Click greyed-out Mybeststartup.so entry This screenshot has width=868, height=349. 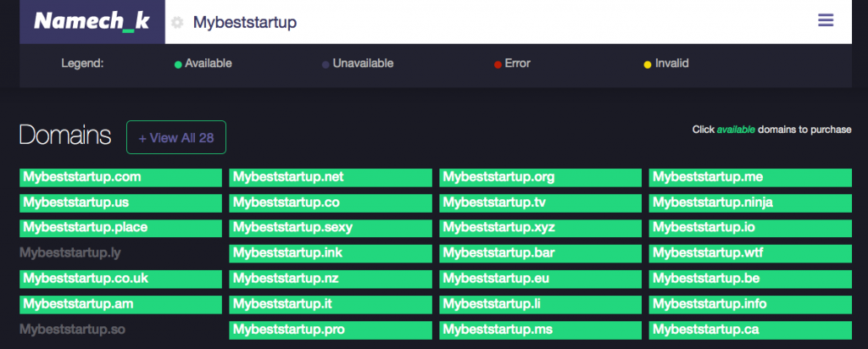coord(73,330)
